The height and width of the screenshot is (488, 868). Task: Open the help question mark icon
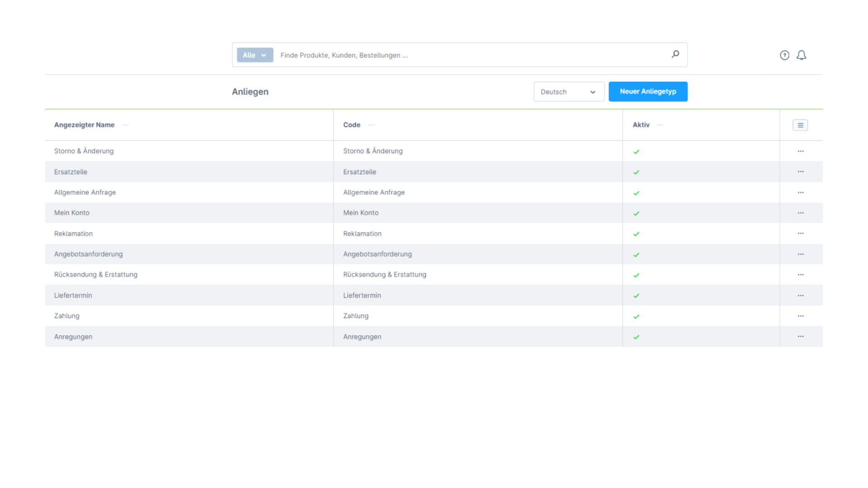click(784, 55)
